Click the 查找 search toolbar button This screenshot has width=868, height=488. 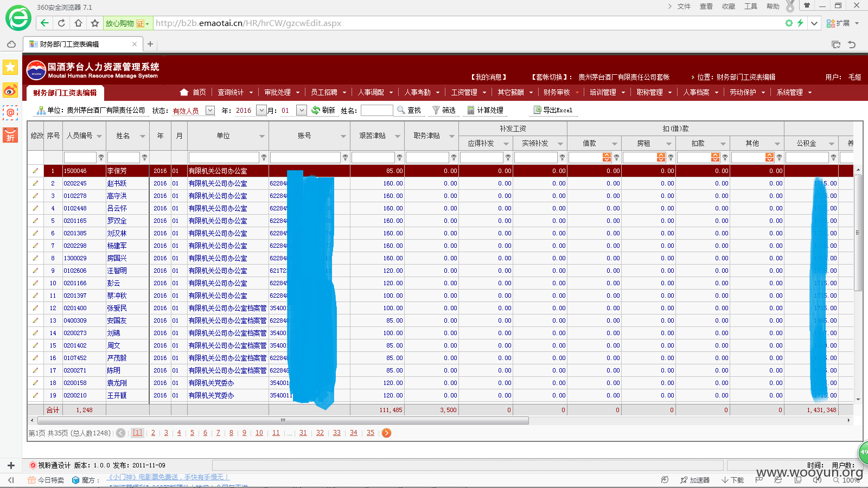409,110
